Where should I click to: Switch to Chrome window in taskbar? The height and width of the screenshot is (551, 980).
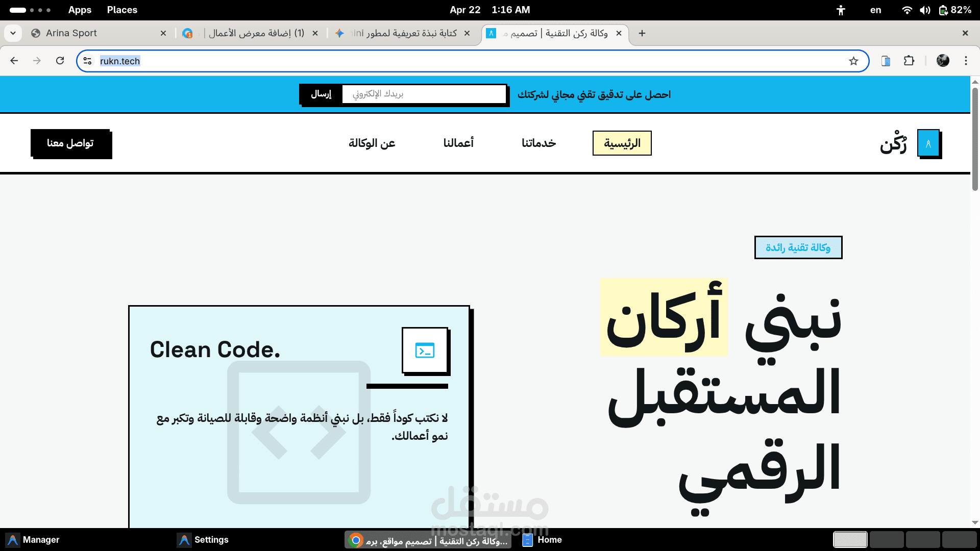pos(429,540)
